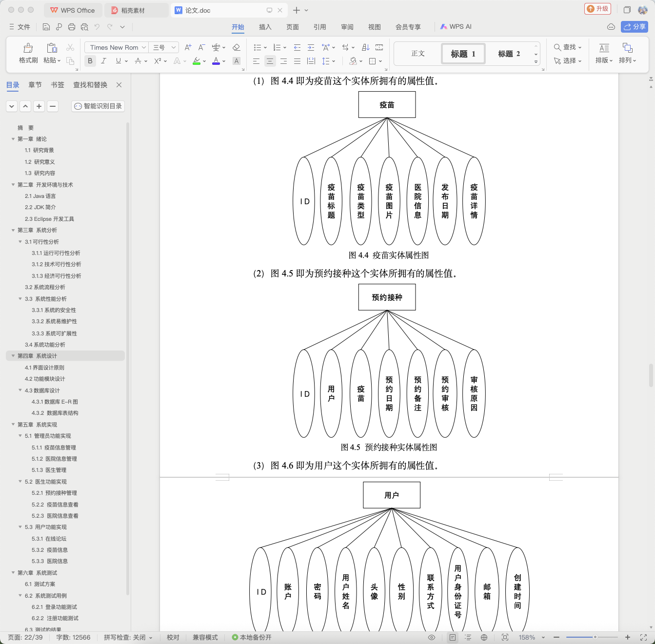Click the 分享 share button
This screenshot has width=655, height=644.
(x=635, y=27)
